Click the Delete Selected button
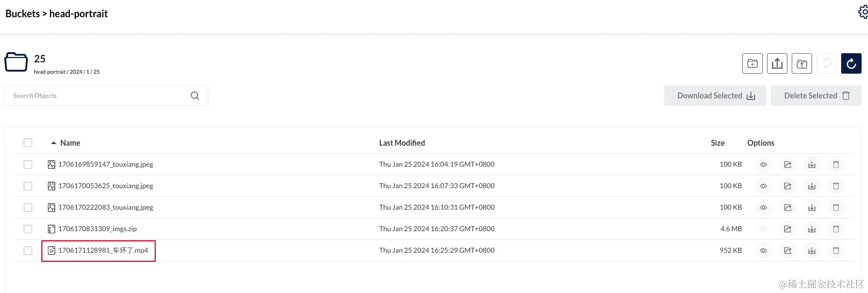This screenshot has height=293, width=868. (816, 96)
